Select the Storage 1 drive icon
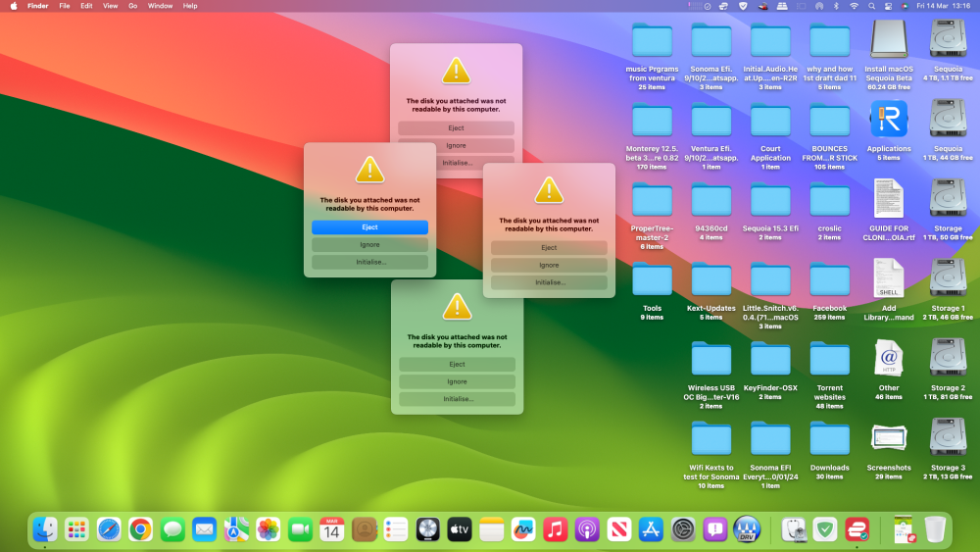This screenshot has width=980, height=552. [x=948, y=278]
